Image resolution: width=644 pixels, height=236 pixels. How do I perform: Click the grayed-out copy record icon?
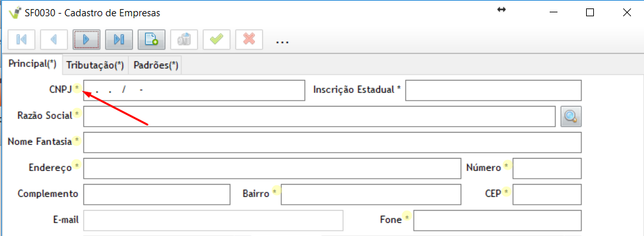tap(184, 40)
